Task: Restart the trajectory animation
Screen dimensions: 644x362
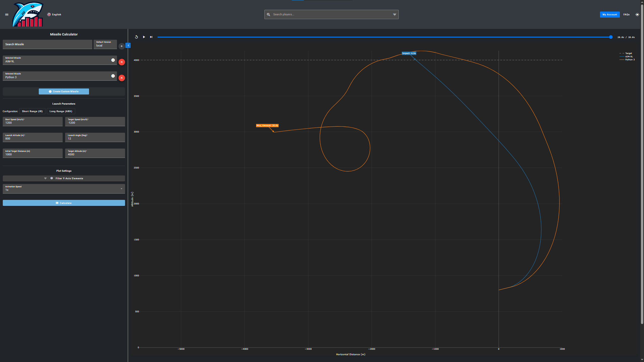Action: pyautogui.click(x=136, y=37)
